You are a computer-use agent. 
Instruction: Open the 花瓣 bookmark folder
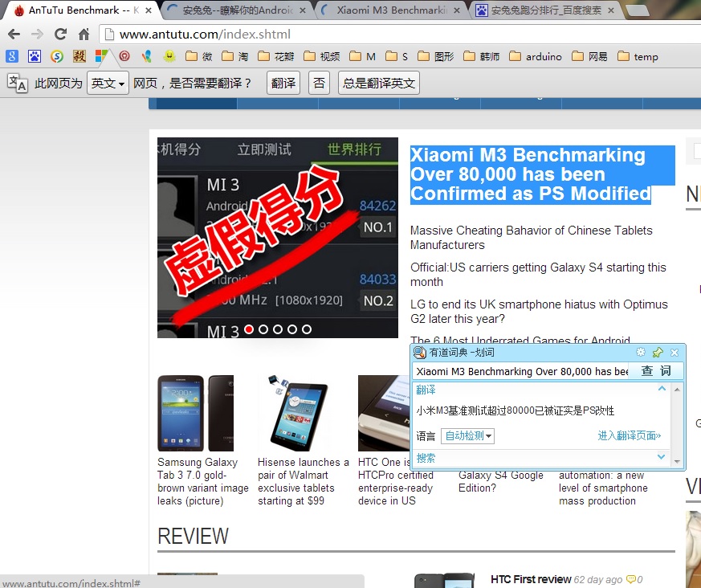click(276, 56)
